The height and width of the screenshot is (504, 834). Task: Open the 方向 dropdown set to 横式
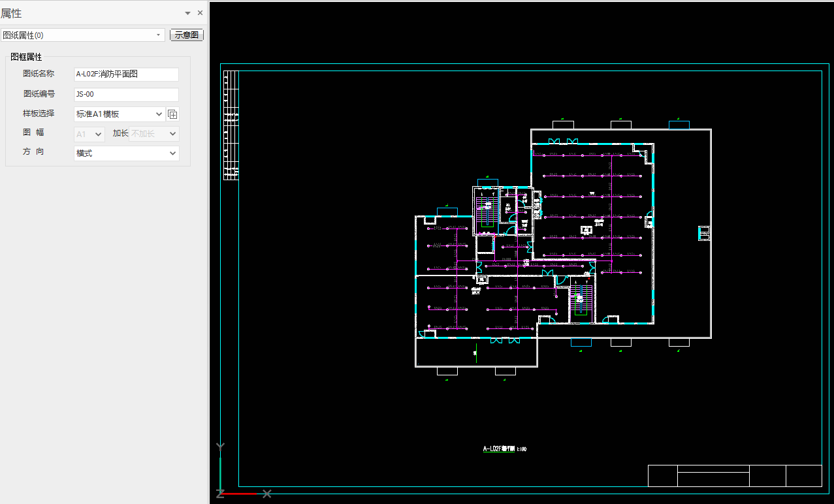pyautogui.click(x=127, y=153)
